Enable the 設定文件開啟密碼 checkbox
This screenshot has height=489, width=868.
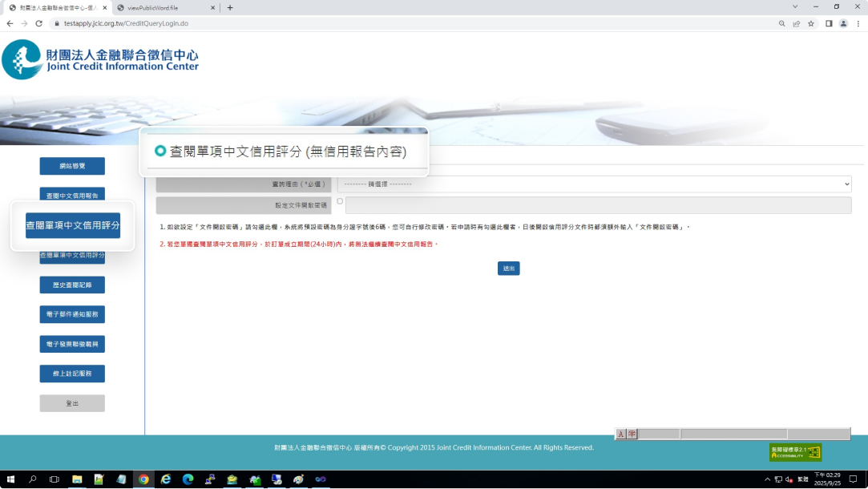(x=340, y=201)
